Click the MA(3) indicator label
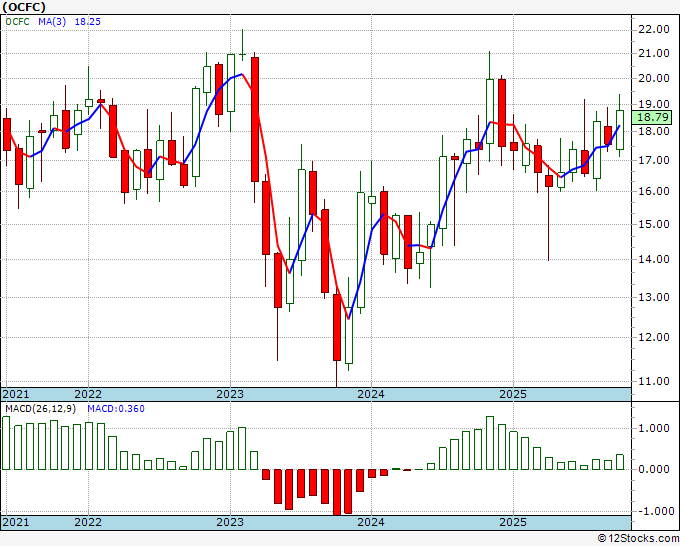The image size is (680, 546). coord(52,22)
